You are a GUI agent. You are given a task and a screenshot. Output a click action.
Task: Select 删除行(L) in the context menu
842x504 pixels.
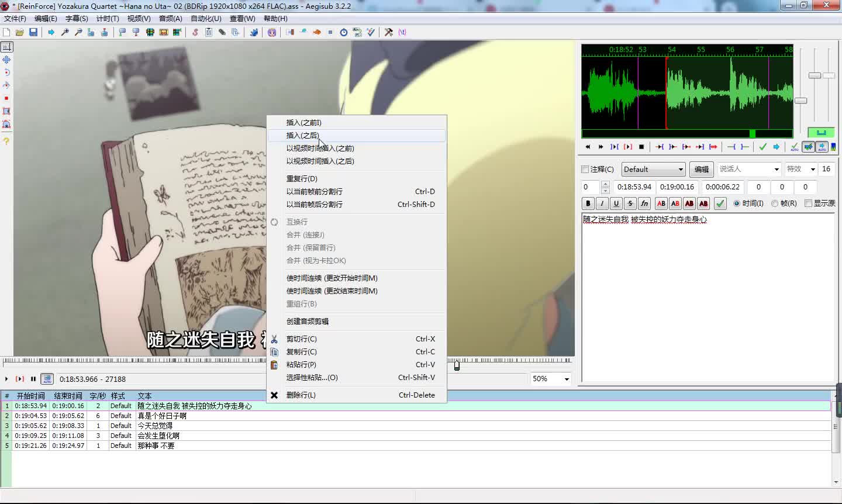click(x=357, y=395)
